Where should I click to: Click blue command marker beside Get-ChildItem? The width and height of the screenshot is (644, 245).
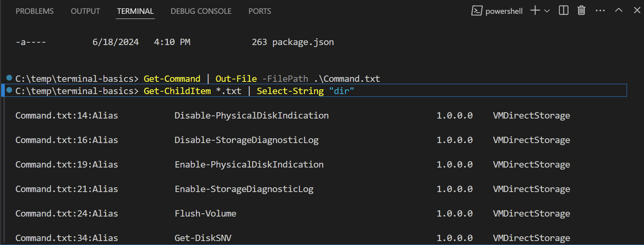[x=9, y=90]
